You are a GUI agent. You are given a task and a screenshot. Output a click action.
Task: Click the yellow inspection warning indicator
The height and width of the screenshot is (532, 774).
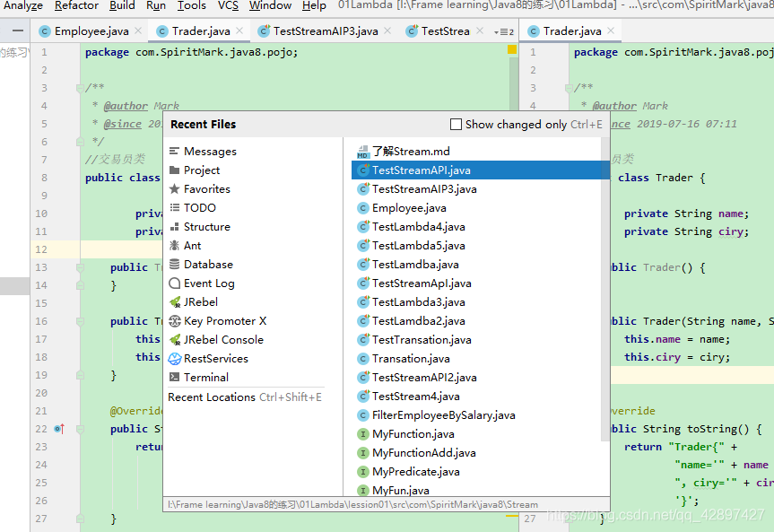pos(512,49)
